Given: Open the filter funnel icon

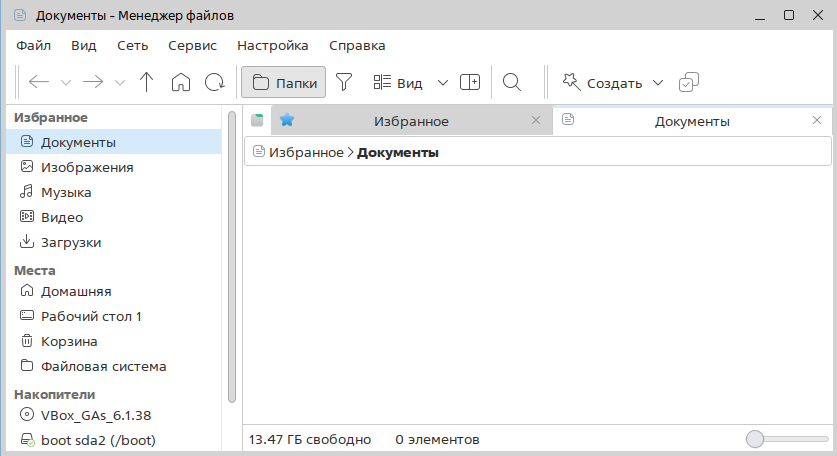Looking at the screenshot, I should coord(344,82).
